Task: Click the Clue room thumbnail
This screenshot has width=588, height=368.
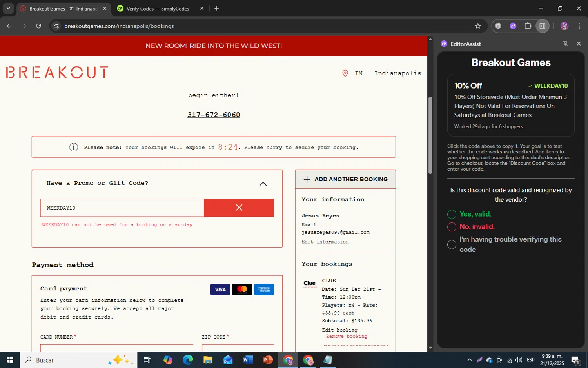Action: (310, 284)
